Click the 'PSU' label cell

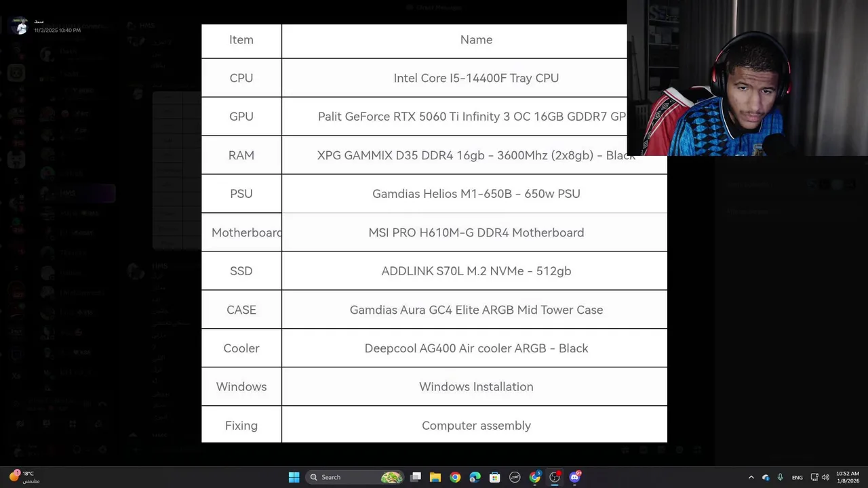pyautogui.click(x=241, y=194)
